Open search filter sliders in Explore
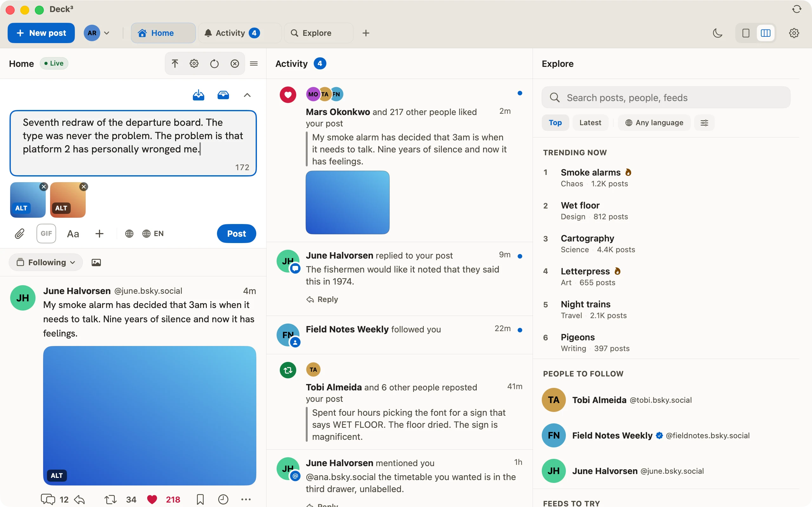Image resolution: width=812 pixels, height=507 pixels. (x=704, y=123)
